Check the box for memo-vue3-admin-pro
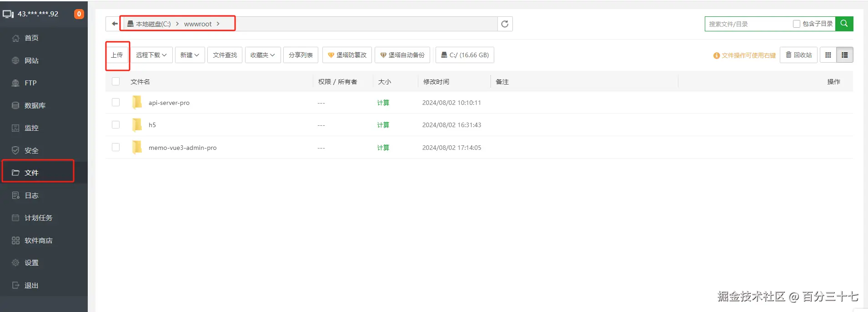This screenshot has width=868, height=312. pos(115,147)
